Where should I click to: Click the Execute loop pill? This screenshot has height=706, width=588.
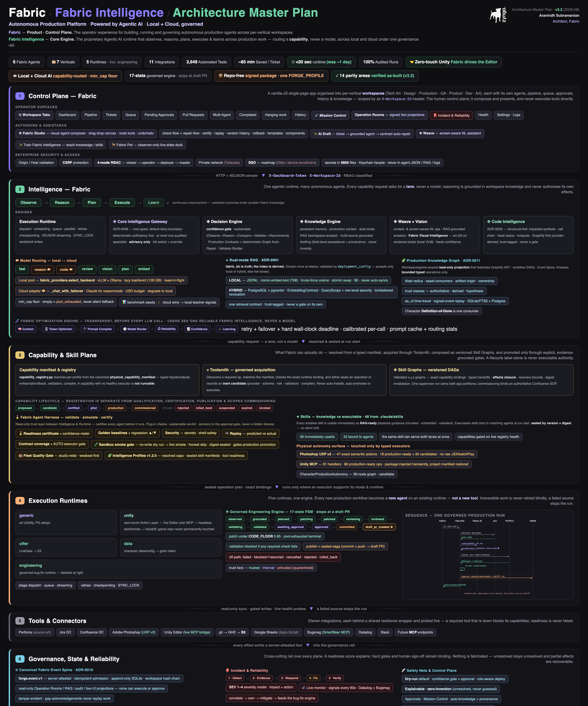pyautogui.click(x=122, y=203)
